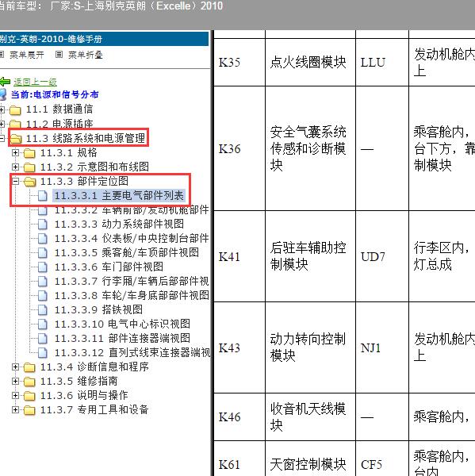The image size is (475, 476).
Task: Click the 11.3.3.10 电气中心标识视图 page icon
Action: [x=43, y=324]
